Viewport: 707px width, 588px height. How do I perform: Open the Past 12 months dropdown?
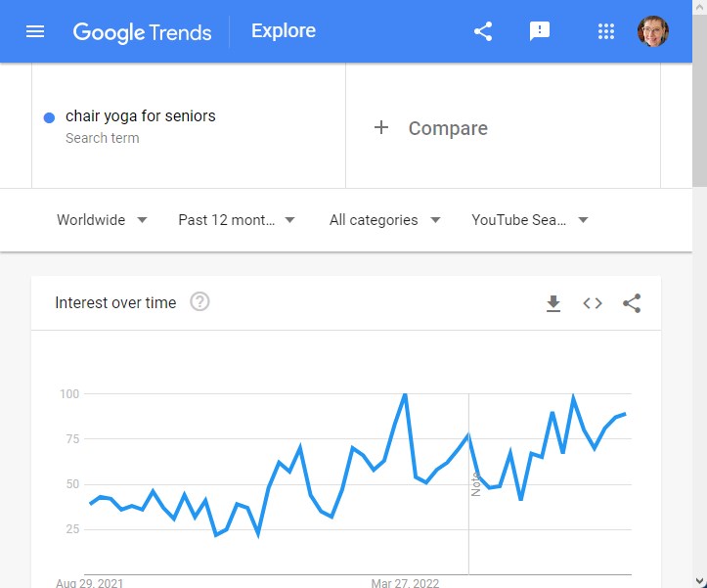point(237,220)
